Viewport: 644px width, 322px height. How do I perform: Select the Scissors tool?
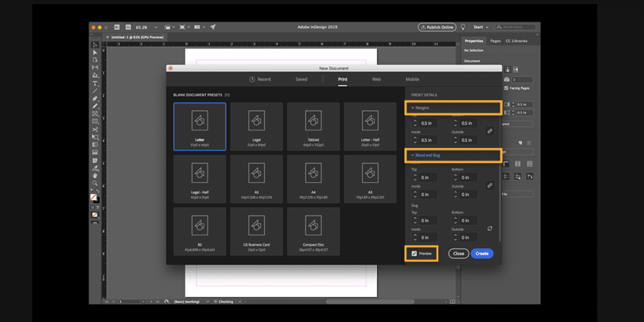pyautogui.click(x=95, y=129)
